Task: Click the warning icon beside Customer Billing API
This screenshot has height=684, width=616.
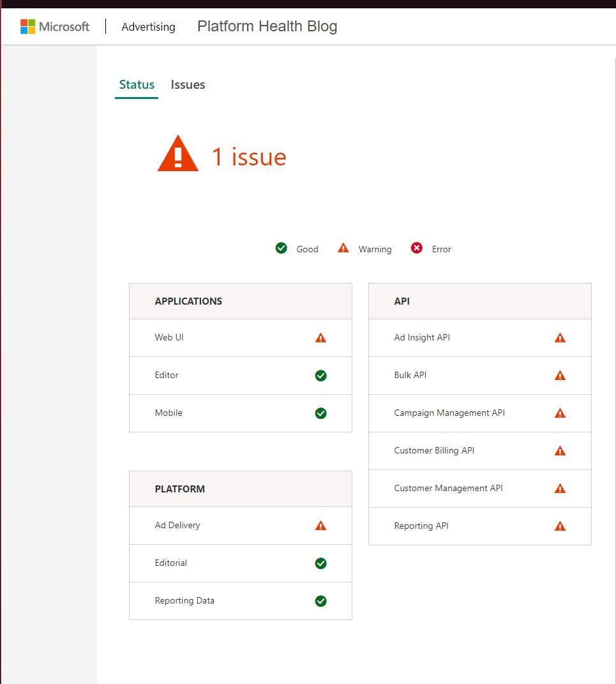Action: (x=560, y=450)
